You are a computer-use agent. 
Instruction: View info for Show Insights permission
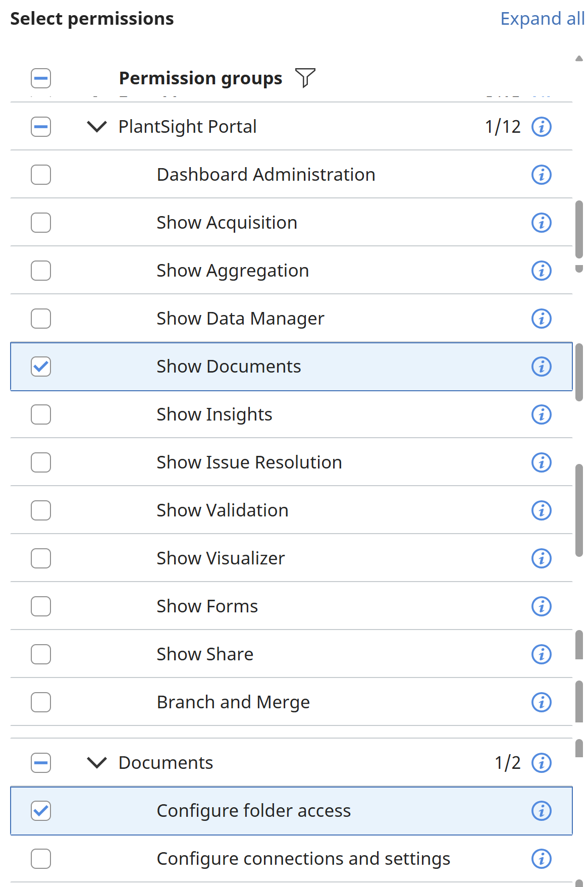point(541,414)
